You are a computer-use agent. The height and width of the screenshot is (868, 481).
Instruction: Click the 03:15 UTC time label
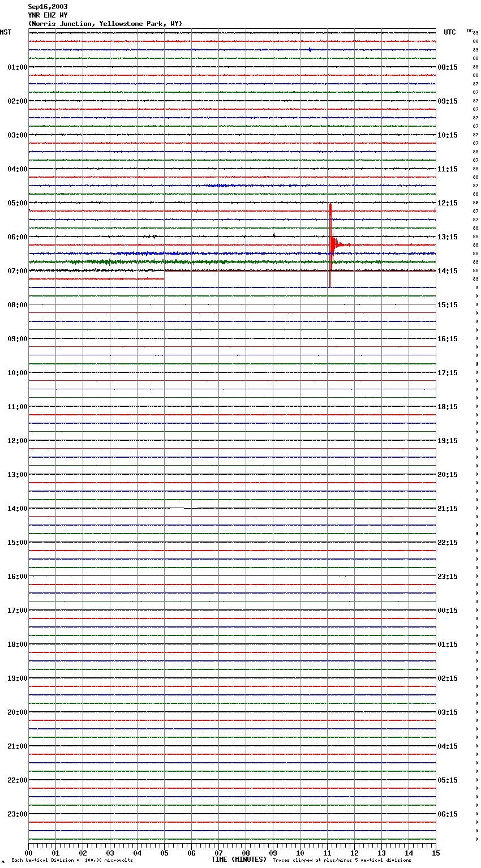448,712
